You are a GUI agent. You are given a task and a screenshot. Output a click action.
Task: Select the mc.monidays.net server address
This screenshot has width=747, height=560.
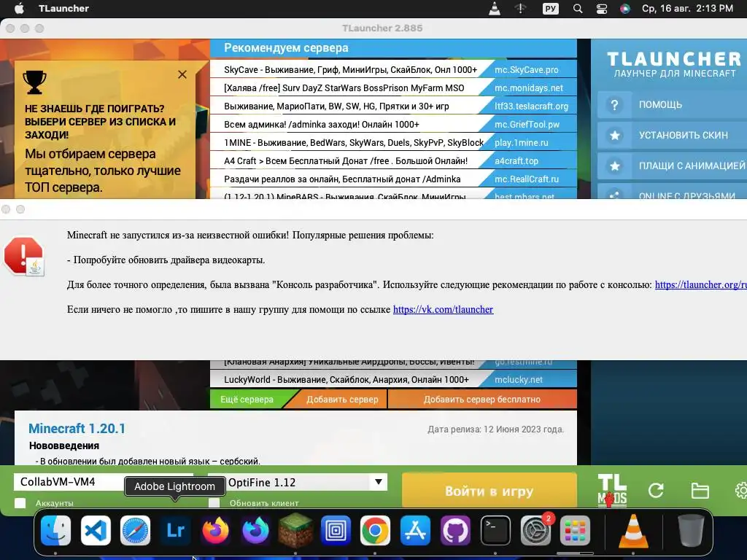(x=528, y=88)
